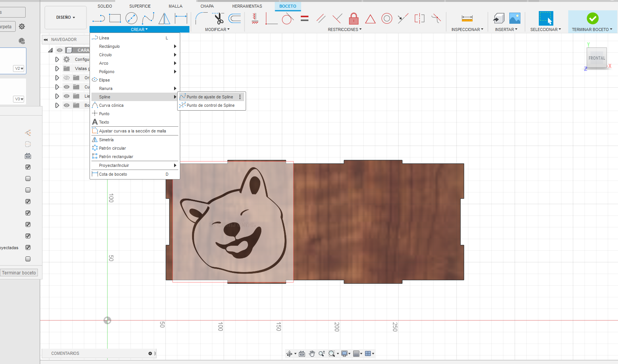The height and width of the screenshot is (364, 618).
Task: Hide the 'Cu' folder via its eye
Action: point(67,87)
